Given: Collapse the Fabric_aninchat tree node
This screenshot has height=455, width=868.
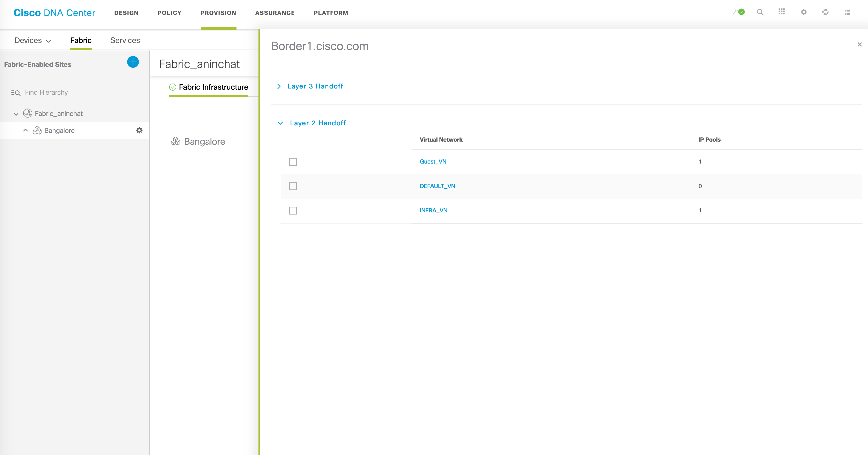Looking at the screenshot, I should (16, 114).
